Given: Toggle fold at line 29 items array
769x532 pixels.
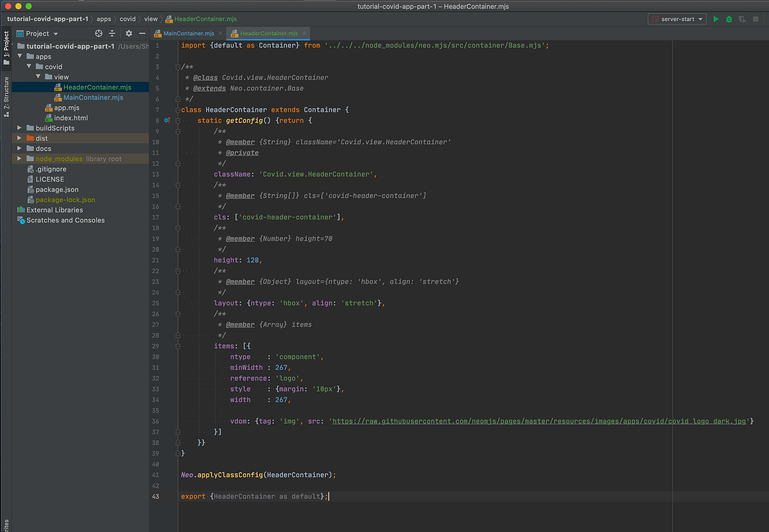Looking at the screenshot, I should (x=177, y=346).
